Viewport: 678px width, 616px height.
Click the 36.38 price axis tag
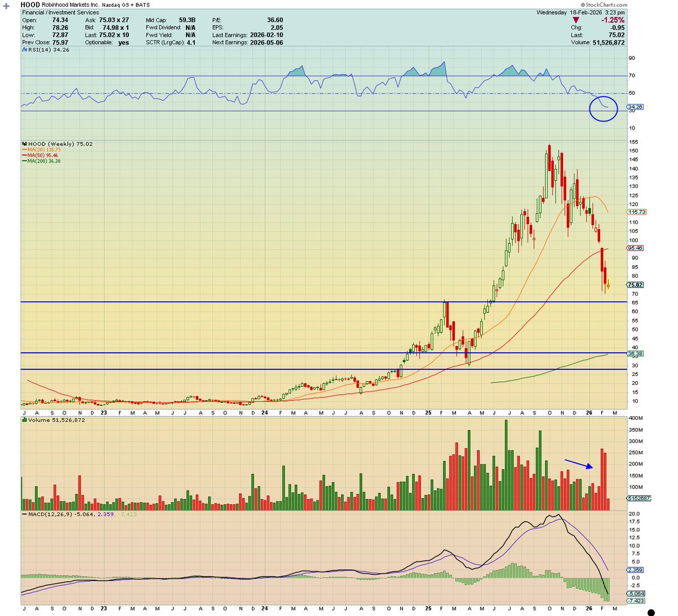point(635,353)
